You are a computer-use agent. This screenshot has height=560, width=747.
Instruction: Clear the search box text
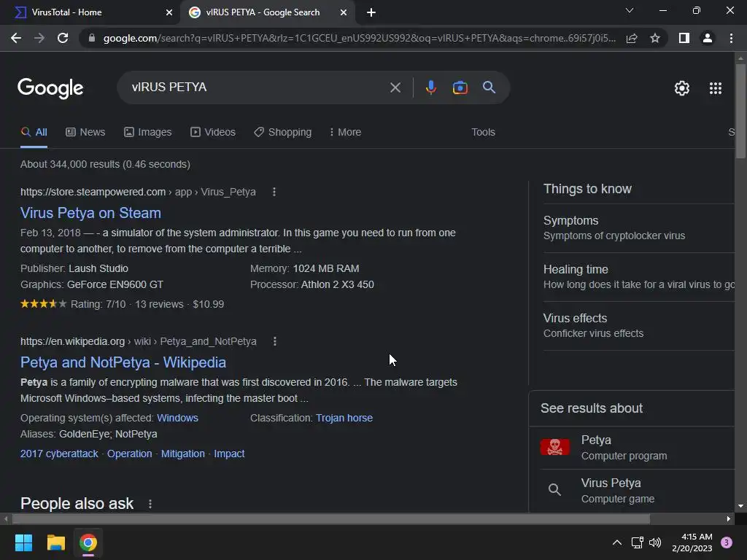pos(395,87)
